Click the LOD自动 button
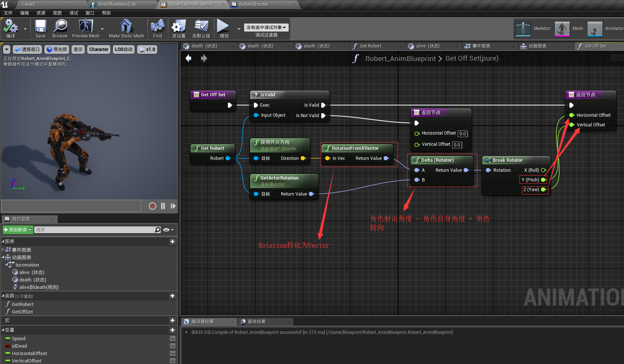Viewport: 624px width, 364px height. point(124,49)
